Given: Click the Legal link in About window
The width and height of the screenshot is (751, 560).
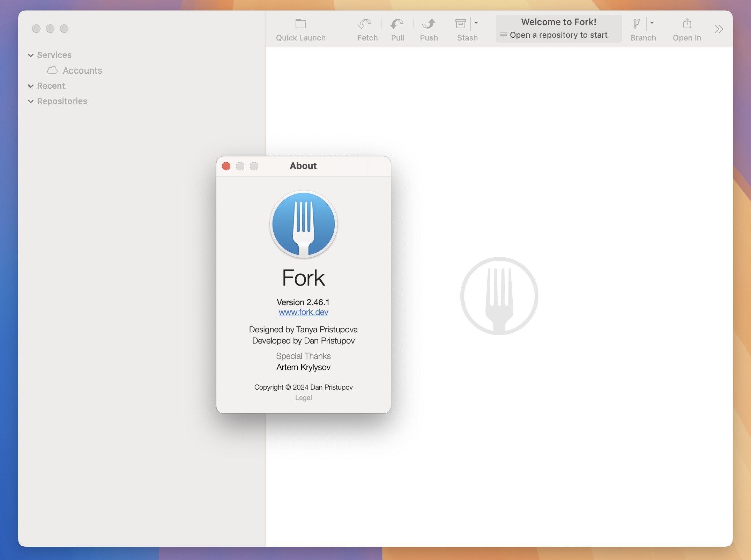Looking at the screenshot, I should (303, 398).
